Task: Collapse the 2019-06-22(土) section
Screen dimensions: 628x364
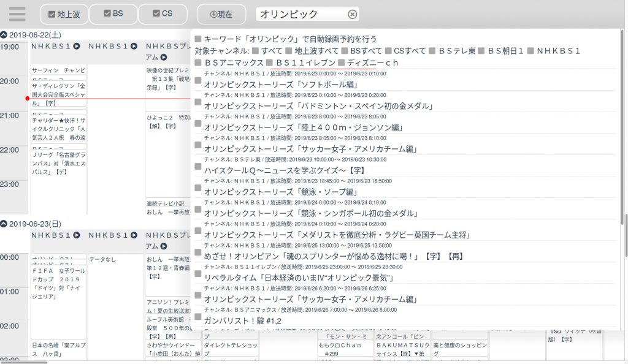Action: pyautogui.click(x=4, y=35)
